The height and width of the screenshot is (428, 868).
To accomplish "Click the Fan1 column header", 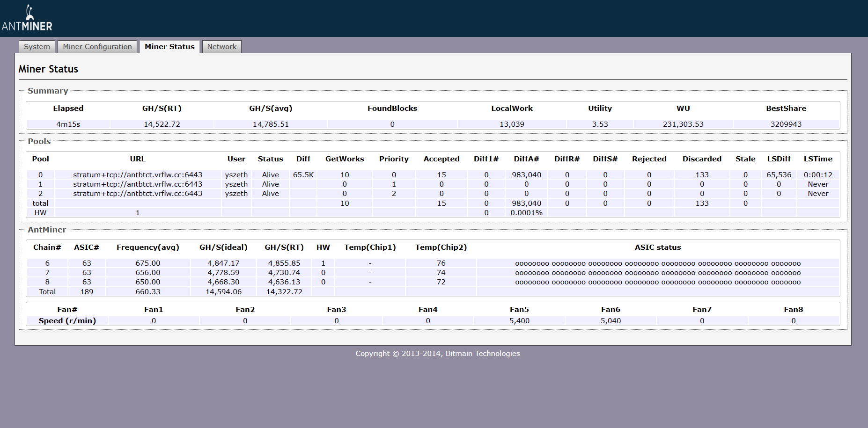I will [154, 310].
